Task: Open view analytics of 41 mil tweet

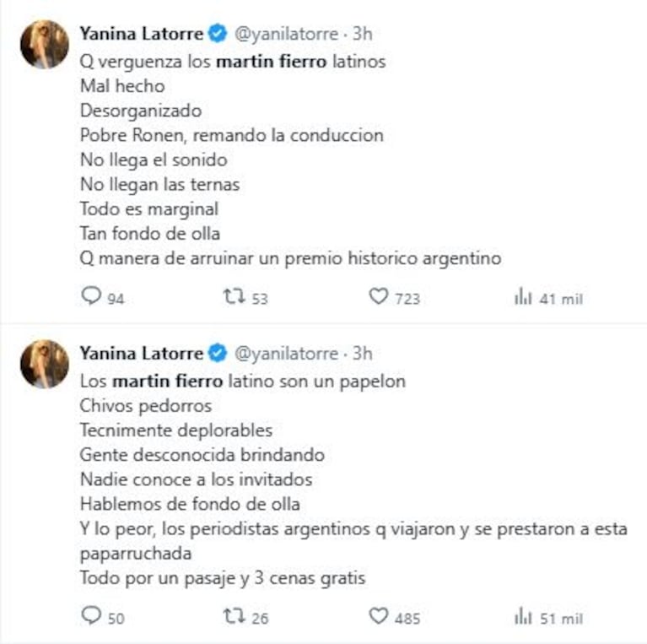Action: point(523,297)
